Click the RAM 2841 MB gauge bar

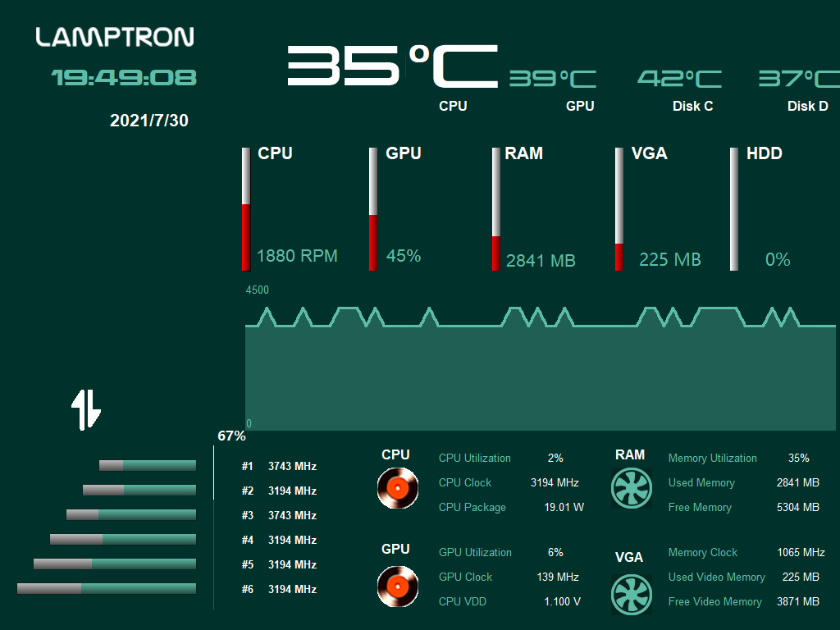[495, 209]
